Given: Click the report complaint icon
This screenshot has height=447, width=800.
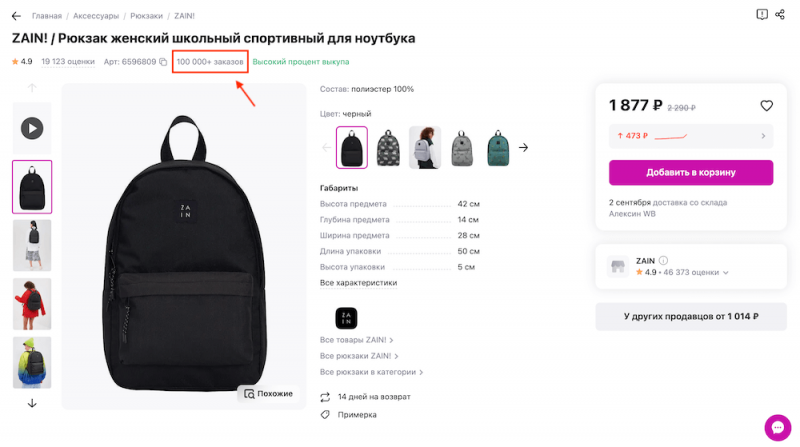Looking at the screenshot, I should 762,15.
